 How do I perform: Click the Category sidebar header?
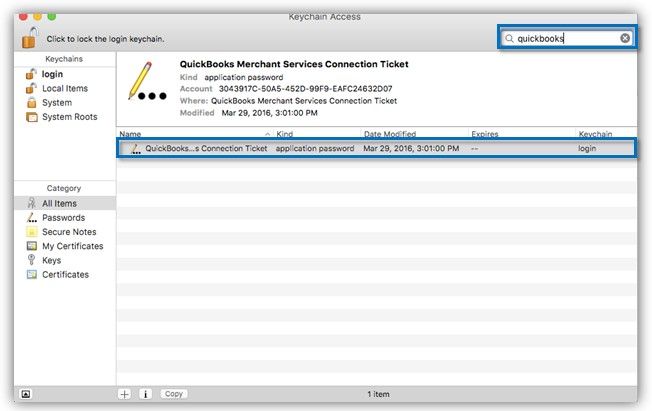point(64,188)
